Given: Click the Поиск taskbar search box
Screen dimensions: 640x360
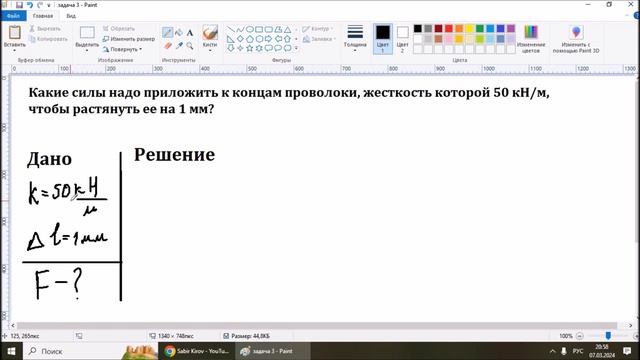Looking at the screenshot, I should [x=91, y=351].
